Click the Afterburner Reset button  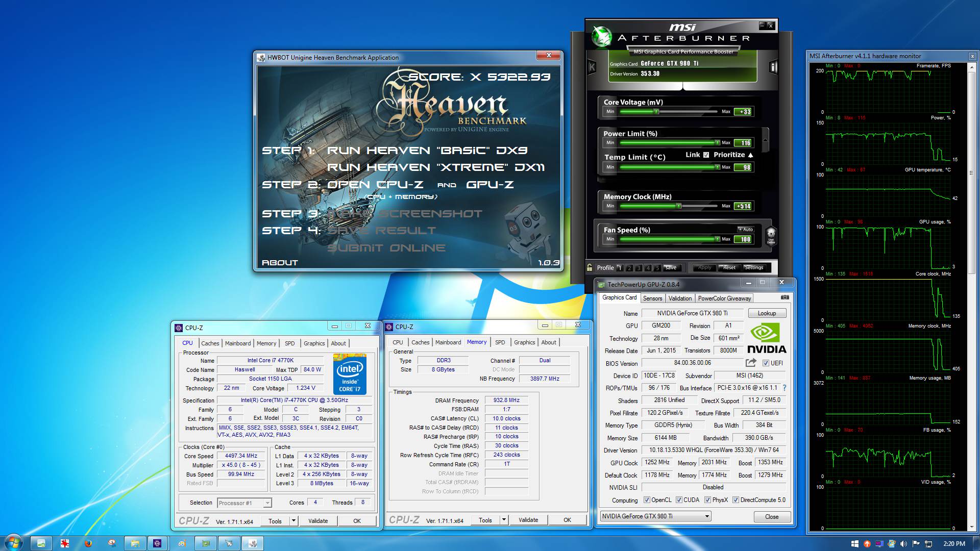tap(729, 267)
